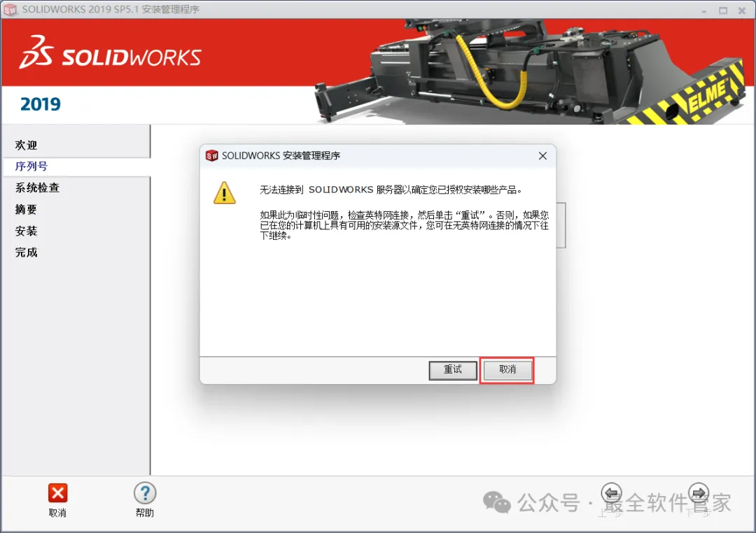Click the SOLIDWORKS logo in the banner

click(111, 52)
